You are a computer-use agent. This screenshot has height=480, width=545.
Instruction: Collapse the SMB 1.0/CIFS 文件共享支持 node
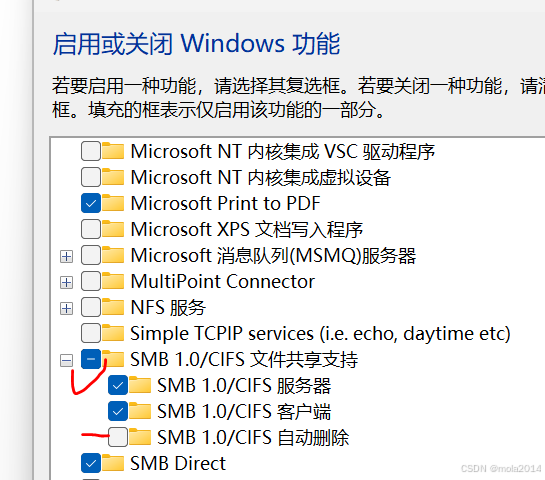pos(66,360)
